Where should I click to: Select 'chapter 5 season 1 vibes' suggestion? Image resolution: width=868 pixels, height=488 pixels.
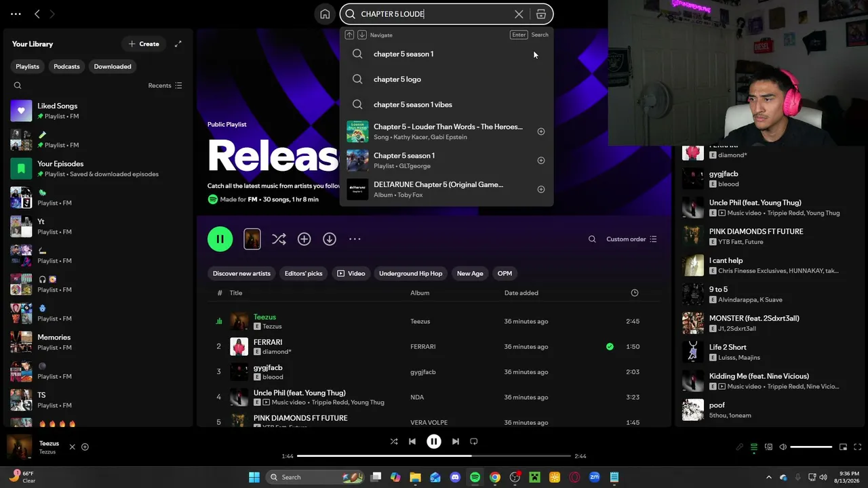pyautogui.click(x=446, y=104)
